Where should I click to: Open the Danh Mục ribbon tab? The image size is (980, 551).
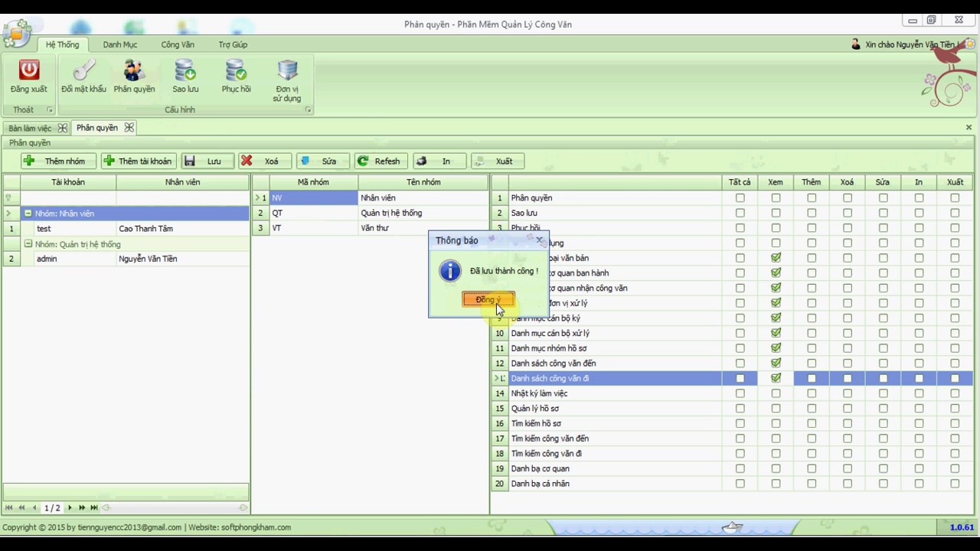click(x=120, y=44)
